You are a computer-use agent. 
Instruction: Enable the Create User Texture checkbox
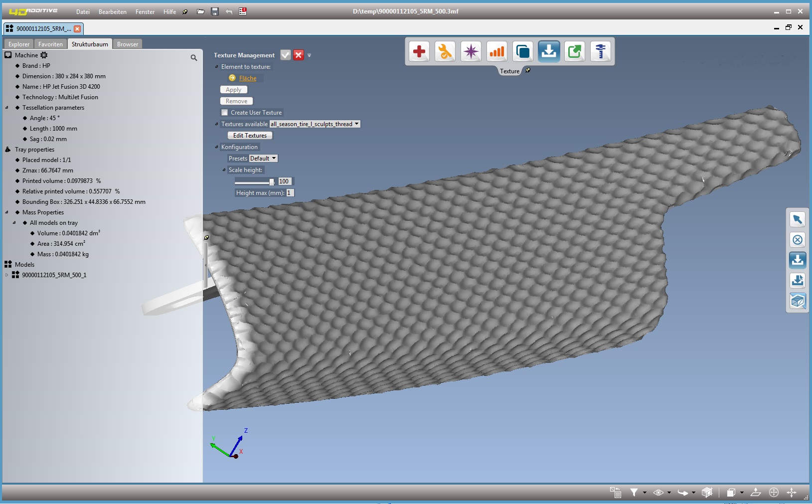pos(225,112)
